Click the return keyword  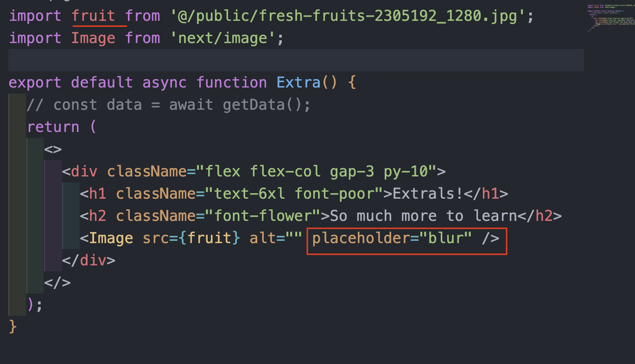click(x=53, y=127)
